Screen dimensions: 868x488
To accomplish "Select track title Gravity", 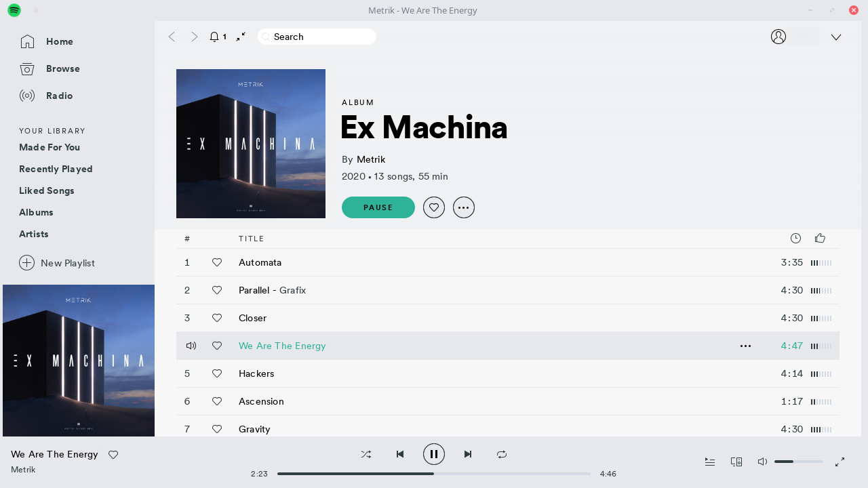I will 254,429.
